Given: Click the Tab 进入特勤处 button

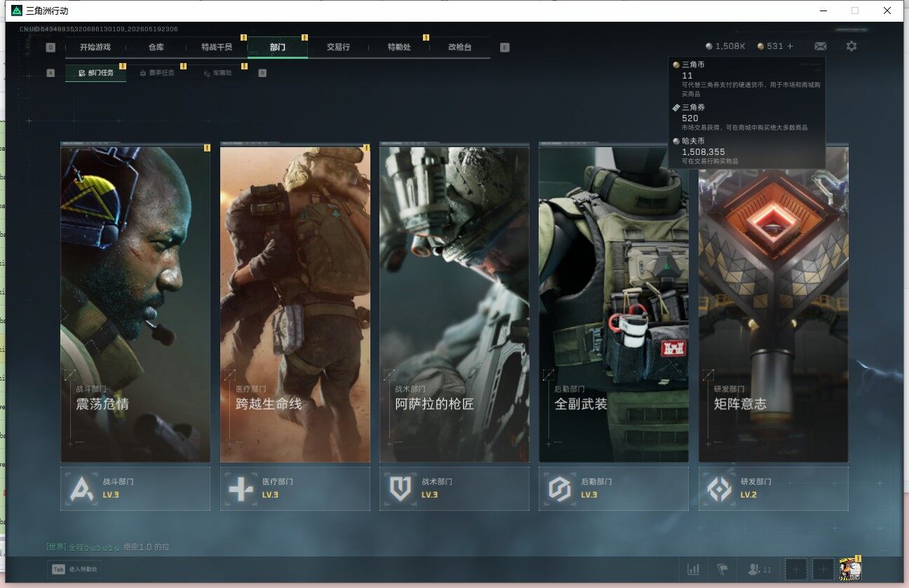Looking at the screenshot, I should click(x=75, y=569).
